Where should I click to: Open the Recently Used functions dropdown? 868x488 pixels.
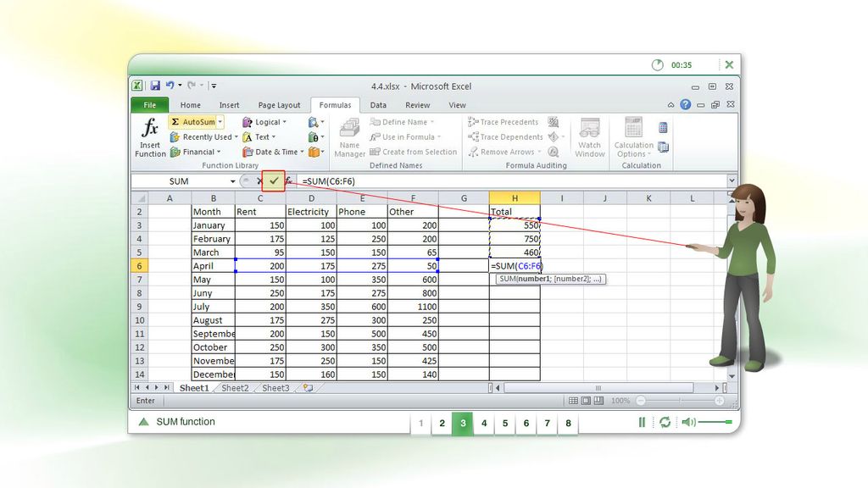pos(203,136)
